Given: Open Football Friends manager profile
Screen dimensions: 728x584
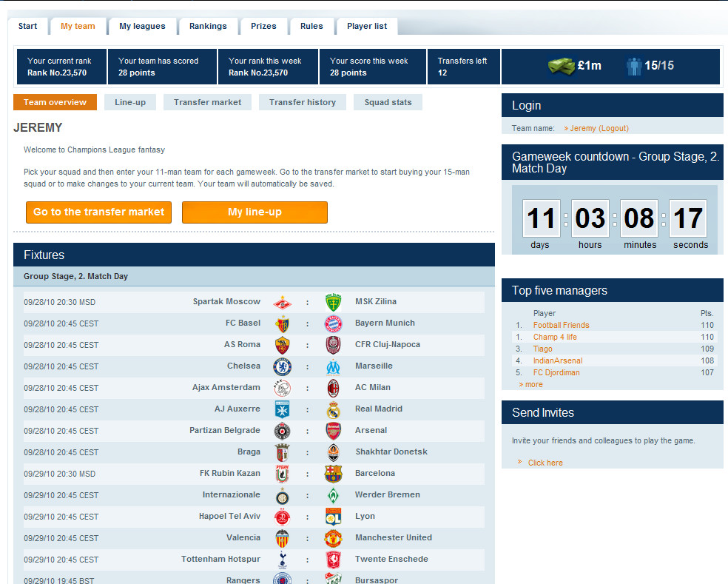Looking at the screenshot, I should pos(561,325).
